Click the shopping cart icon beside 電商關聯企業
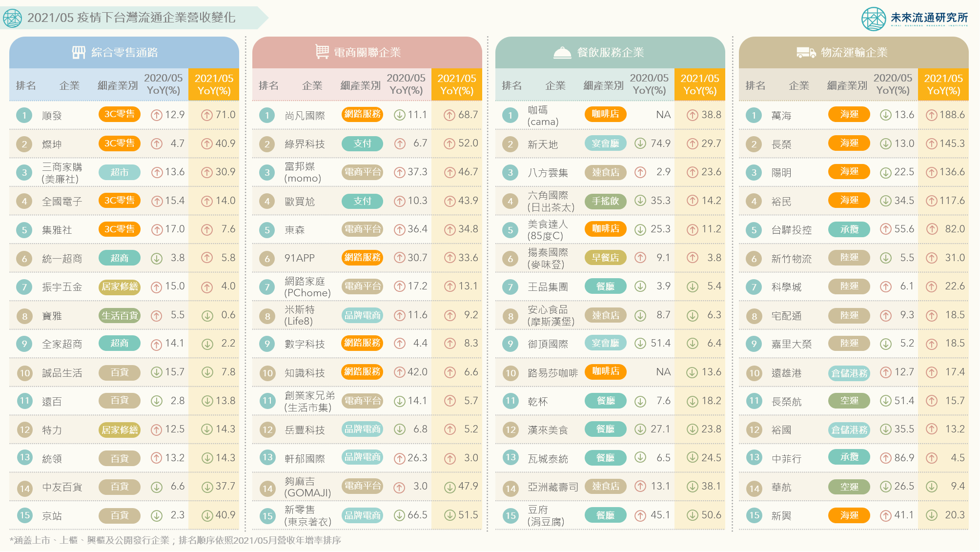The width and height of the screenshot is (980, 552). click(x=322, y=52)
